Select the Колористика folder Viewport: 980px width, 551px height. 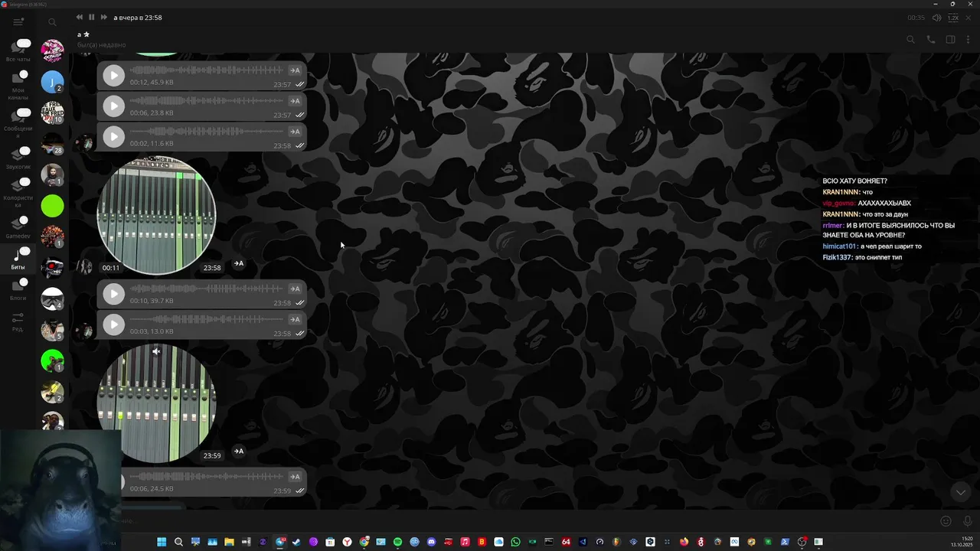(x=18, y=193)
